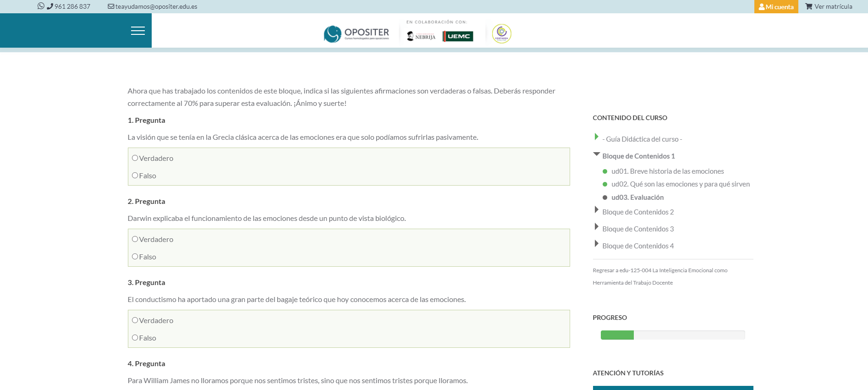Expand Bloque de Contenidos 4

(x=596, y=244)
